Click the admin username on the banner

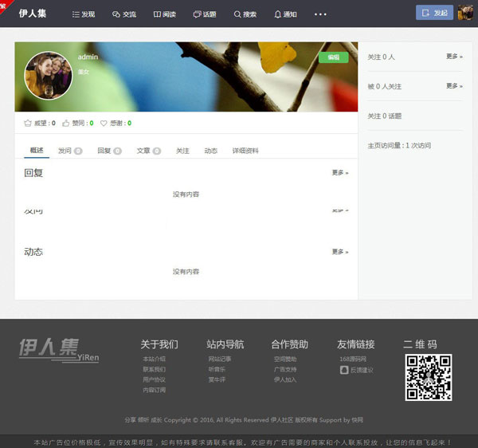[x=88, y=57]
